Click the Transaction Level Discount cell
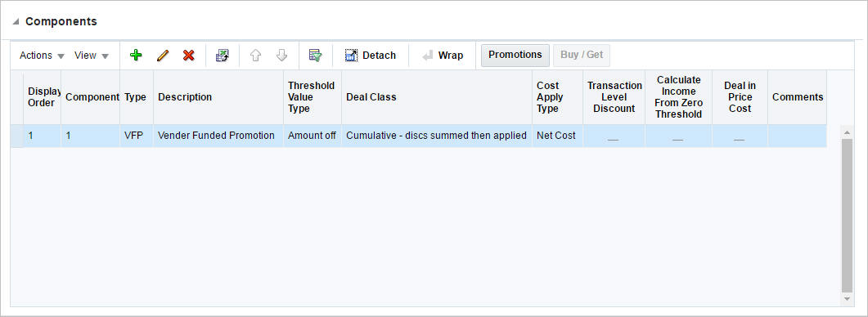 point(614,136)
